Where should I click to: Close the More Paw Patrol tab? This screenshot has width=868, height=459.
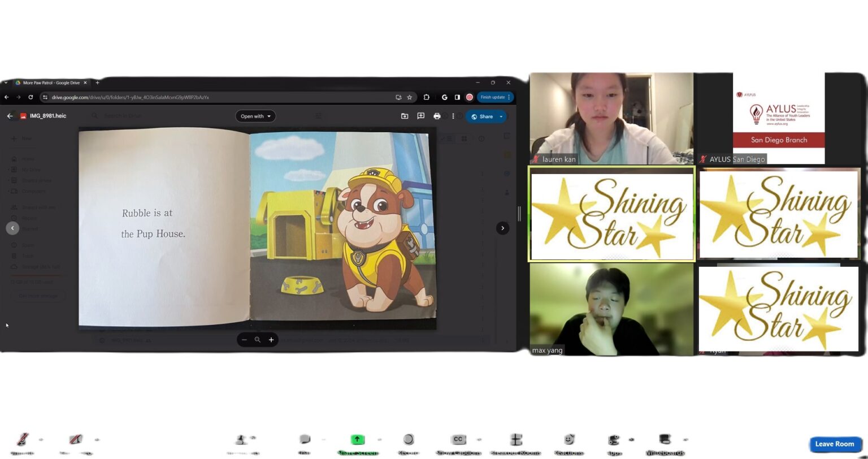pyautogui.click(x=85, y=83)
